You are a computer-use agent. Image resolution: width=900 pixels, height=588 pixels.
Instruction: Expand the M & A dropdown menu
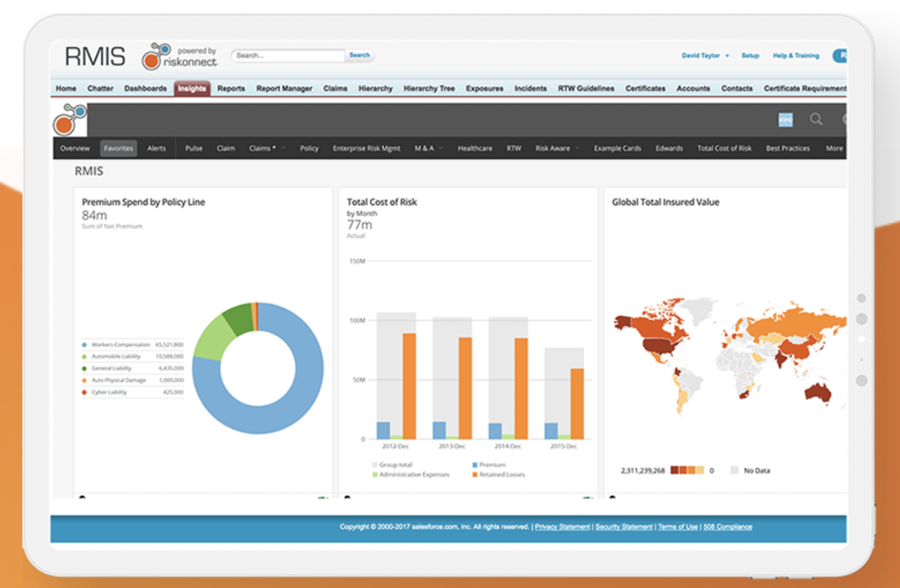(428, 149)
